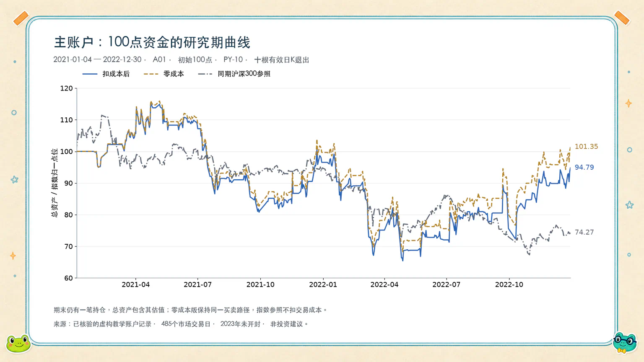Click the y-axis title 总资产 / 指数归一点位
The image size is (644, 362).
[x=55, y=183]
